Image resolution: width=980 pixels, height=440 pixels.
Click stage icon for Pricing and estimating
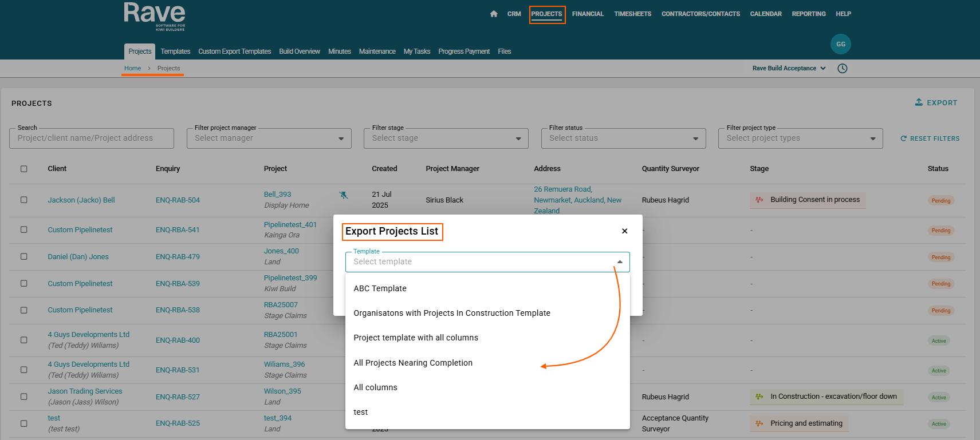pyautogui.click(x=759, y=423)
